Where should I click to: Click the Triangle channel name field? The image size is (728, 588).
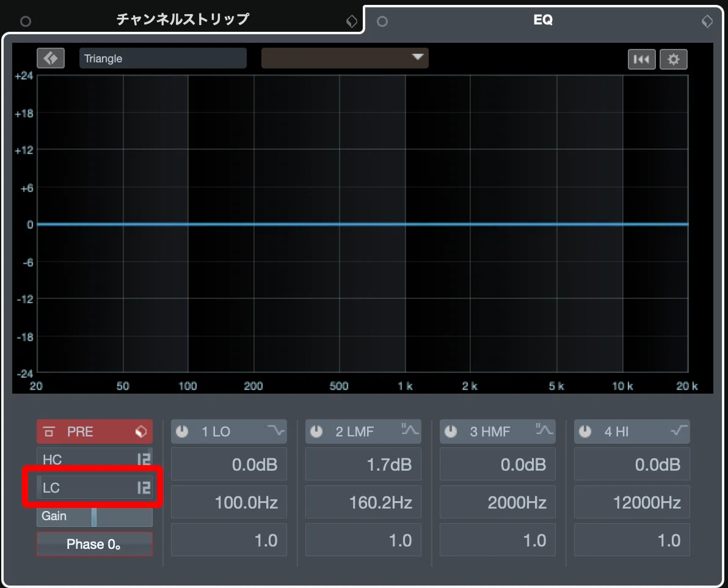click(x=163, y=59)
